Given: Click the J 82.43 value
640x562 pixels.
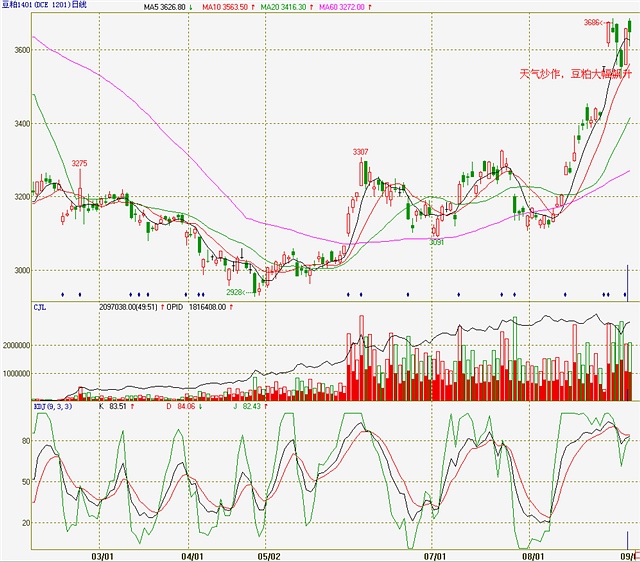Looking at the screenshot, I should click(247, 407).
